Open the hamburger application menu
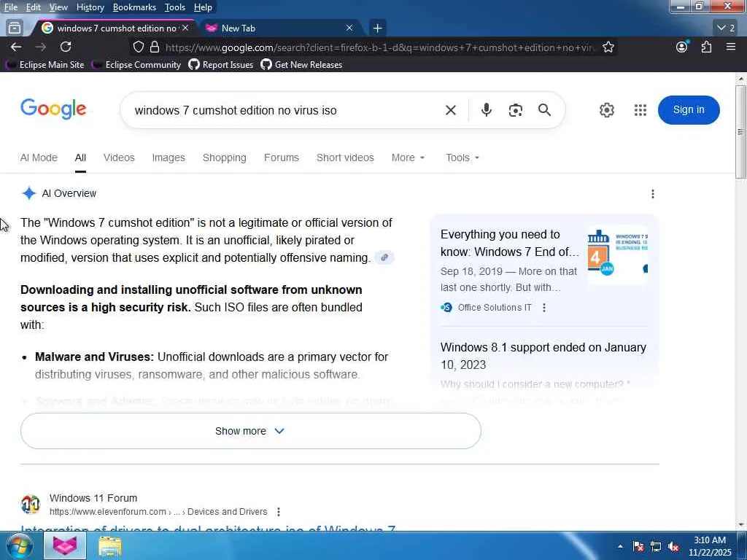The width and height of the screenshot is (747, 560). coord(730,47)
